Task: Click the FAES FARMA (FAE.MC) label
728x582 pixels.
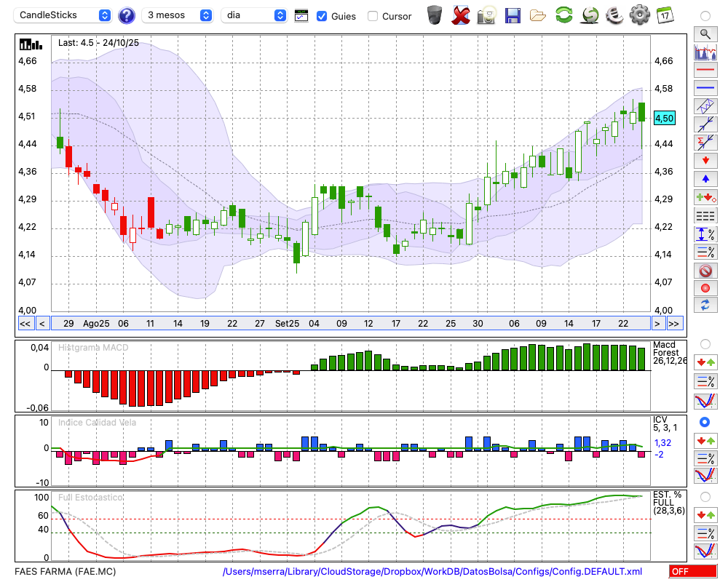Action: tap(66, 571)
